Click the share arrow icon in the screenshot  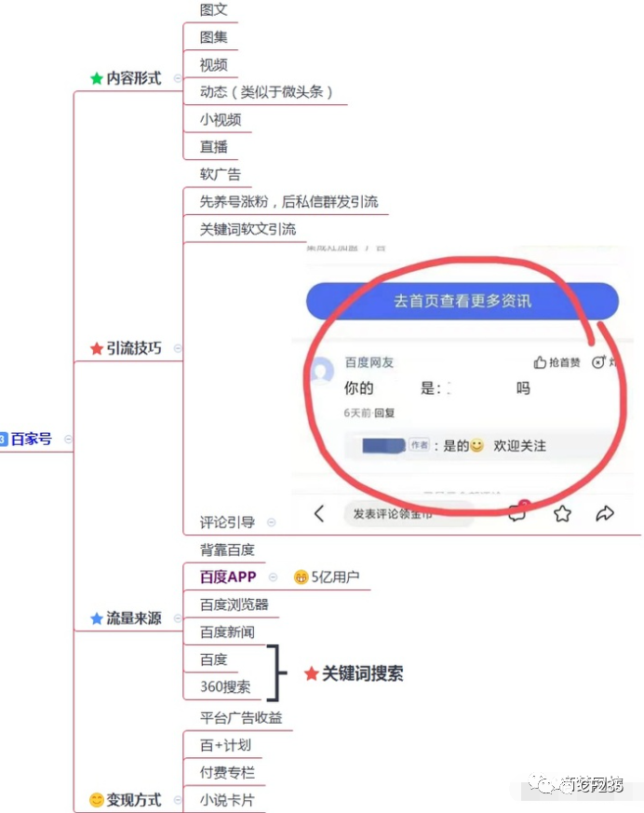[x=605, y=513]
